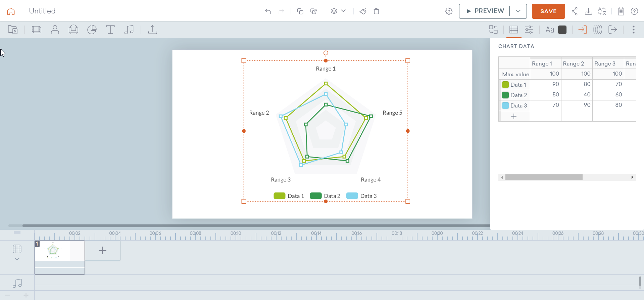This screenshot has width=644, height=300.
Task: Open the music note audio library
Action: coord(129,30)
